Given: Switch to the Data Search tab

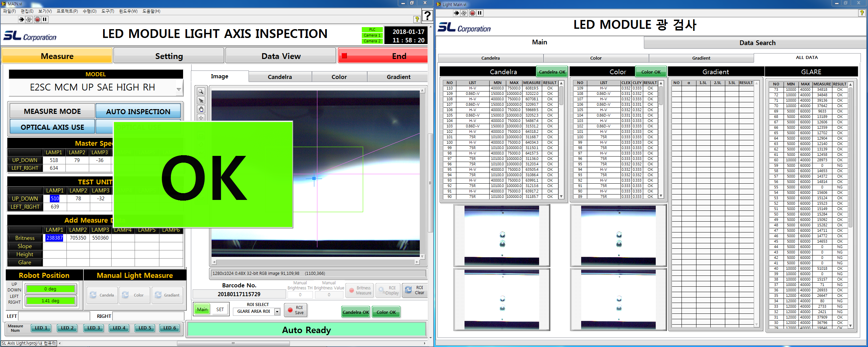Looking at the screenshot, I should [x=757, y=43].
